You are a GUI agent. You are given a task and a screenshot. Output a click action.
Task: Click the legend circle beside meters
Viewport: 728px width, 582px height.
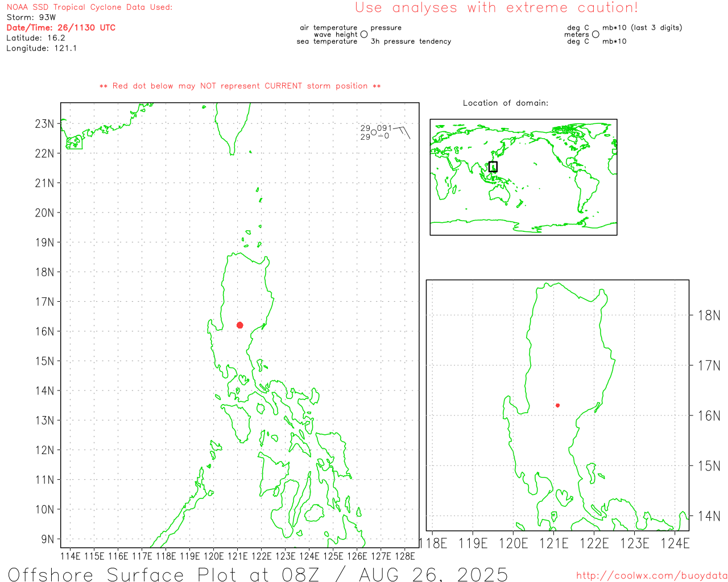[x=595, y=34]
